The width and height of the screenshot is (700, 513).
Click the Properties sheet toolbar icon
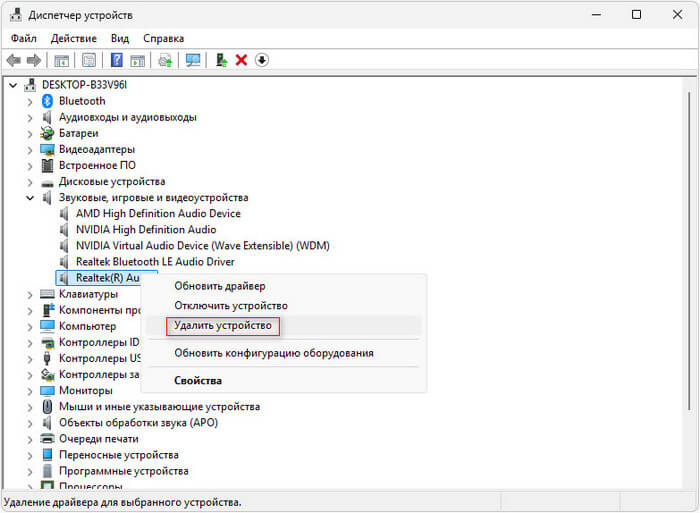point(89,60)
